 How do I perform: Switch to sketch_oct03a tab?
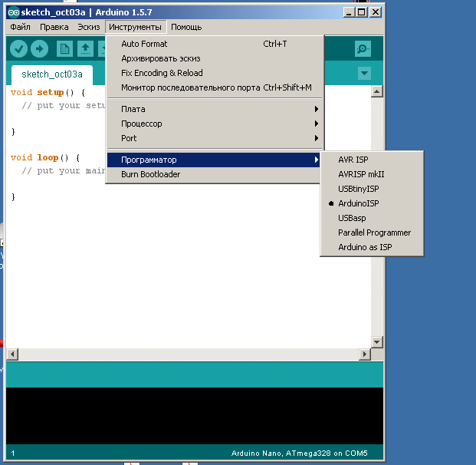[x=52, y=74]
